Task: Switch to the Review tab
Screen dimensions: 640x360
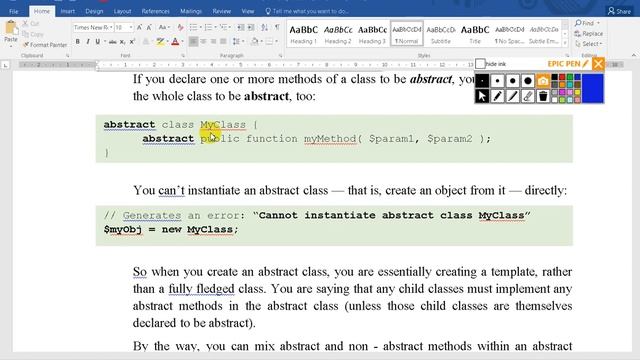Action: tap(222, 11)
